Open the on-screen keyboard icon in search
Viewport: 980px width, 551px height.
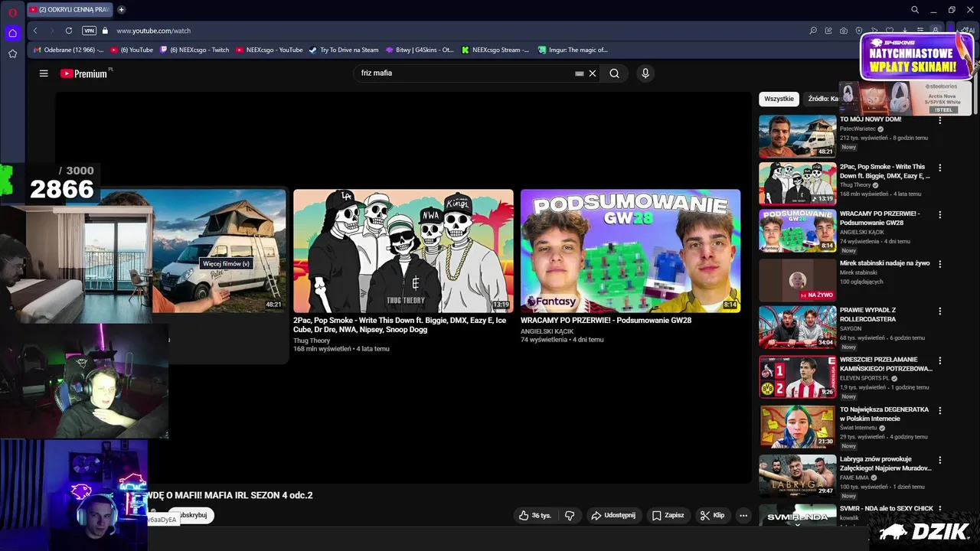pos(580,73)
